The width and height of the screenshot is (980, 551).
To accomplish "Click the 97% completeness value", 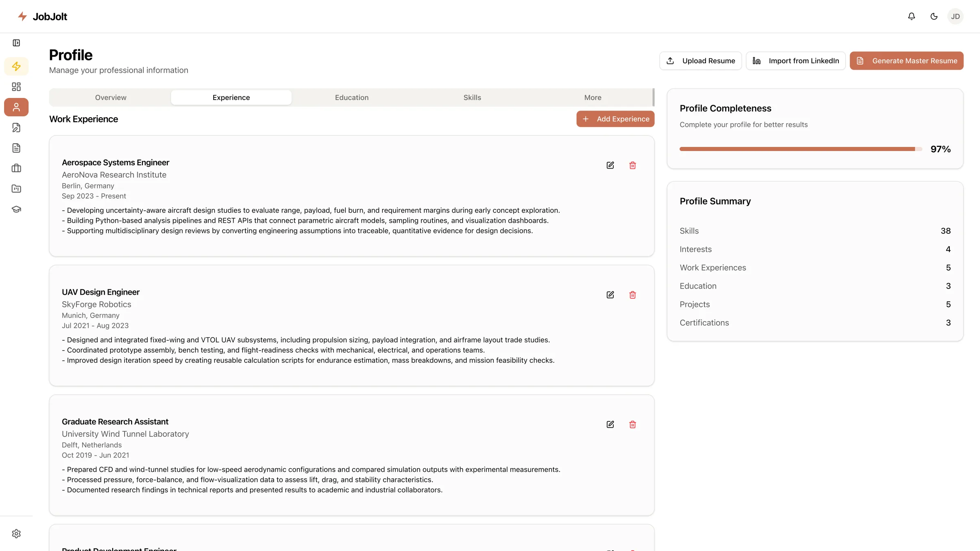I will point(940,149).
